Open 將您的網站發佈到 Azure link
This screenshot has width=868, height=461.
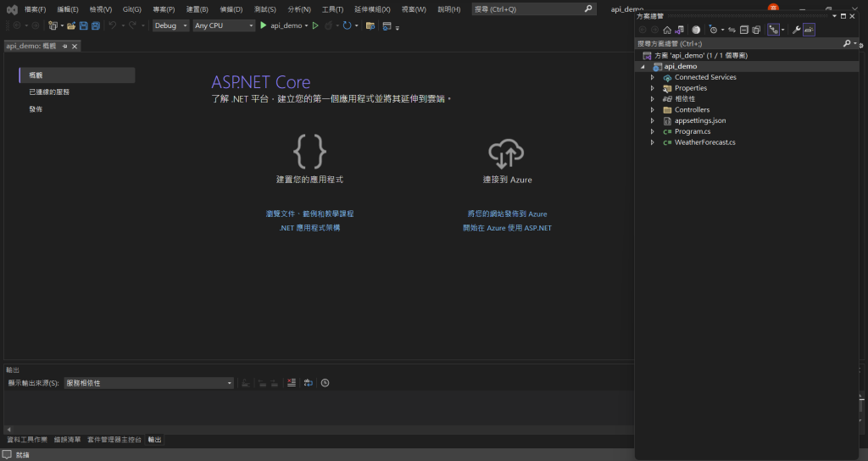507,214
